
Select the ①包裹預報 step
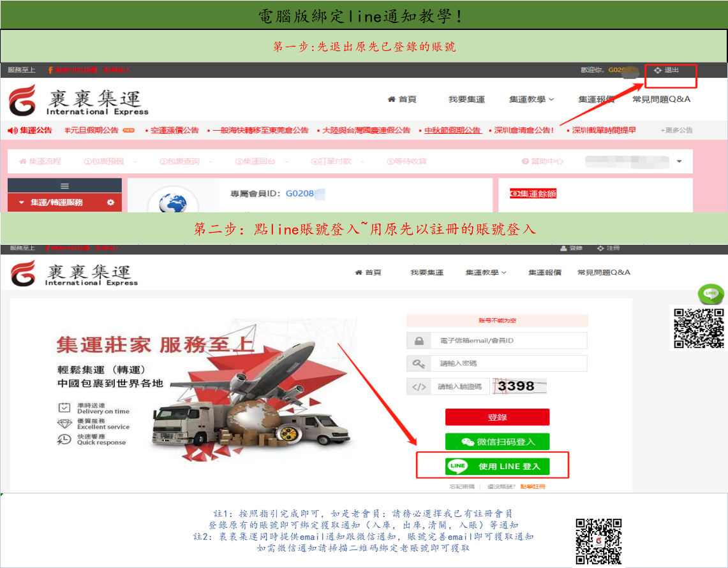tap(104, 161)
